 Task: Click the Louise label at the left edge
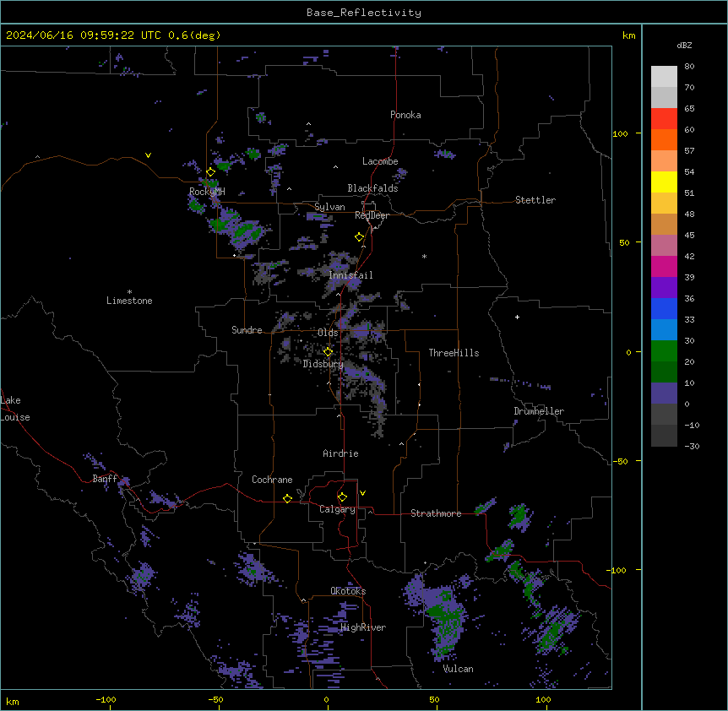click(15, 417)
